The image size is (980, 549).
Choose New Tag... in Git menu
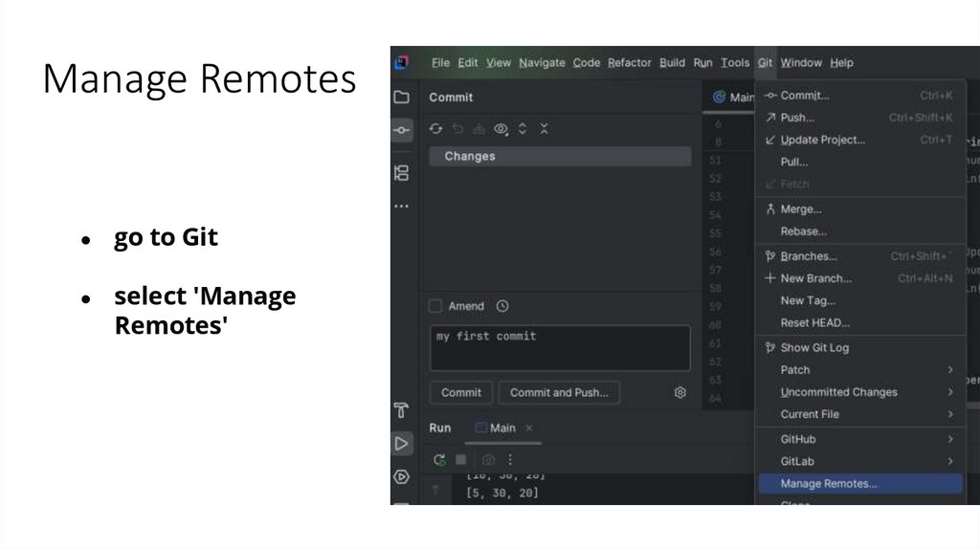(860, 300)
